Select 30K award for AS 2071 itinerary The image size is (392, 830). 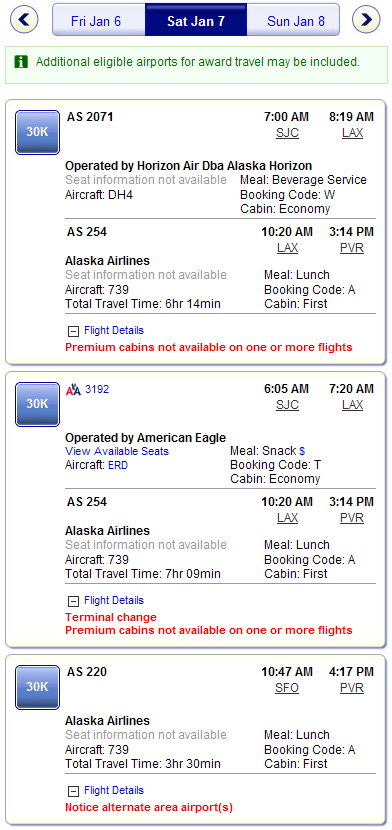[38, 132]
